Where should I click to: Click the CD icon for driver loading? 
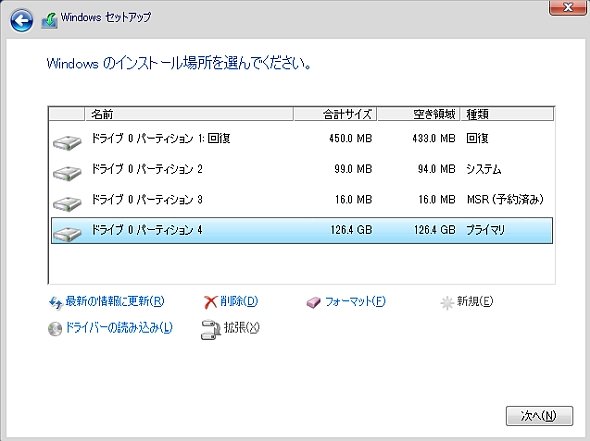click(55, 329)
